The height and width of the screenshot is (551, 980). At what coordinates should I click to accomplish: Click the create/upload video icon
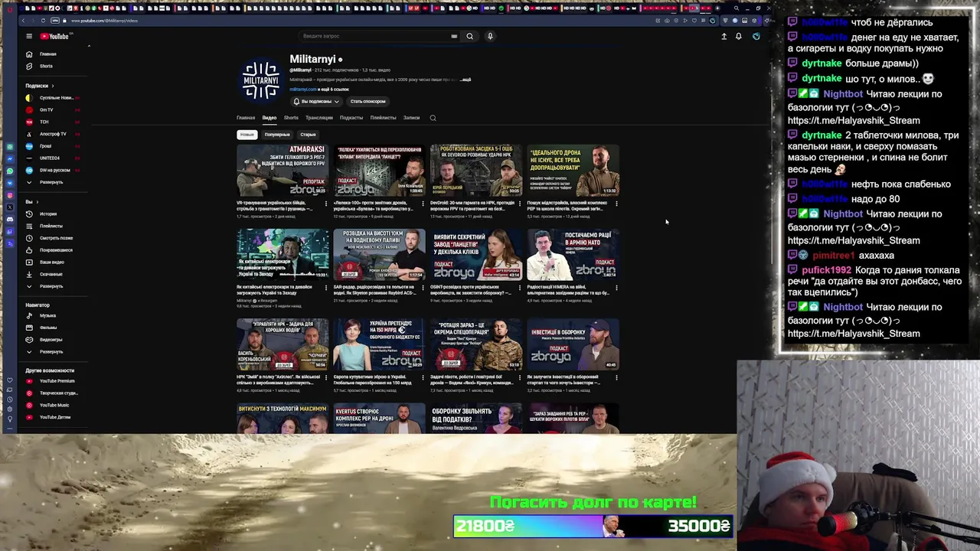click(724, 36)
